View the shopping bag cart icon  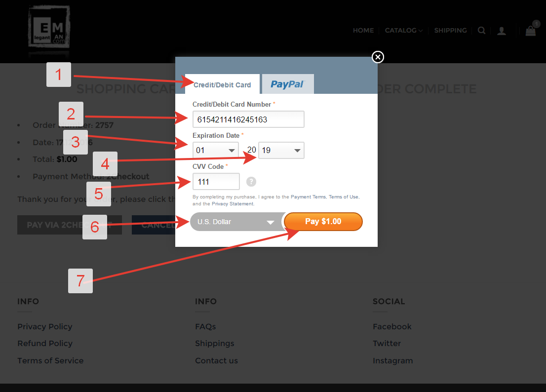531,31
